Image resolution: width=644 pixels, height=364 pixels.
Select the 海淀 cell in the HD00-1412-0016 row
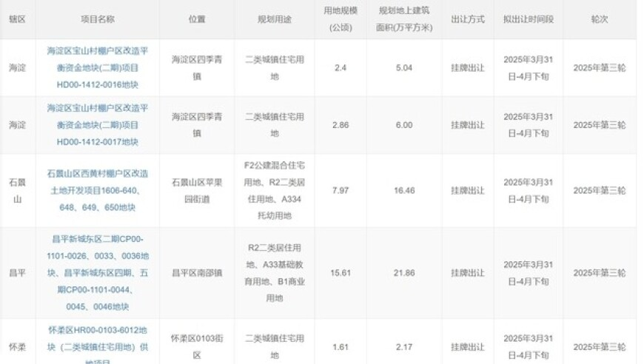[17, 68]
